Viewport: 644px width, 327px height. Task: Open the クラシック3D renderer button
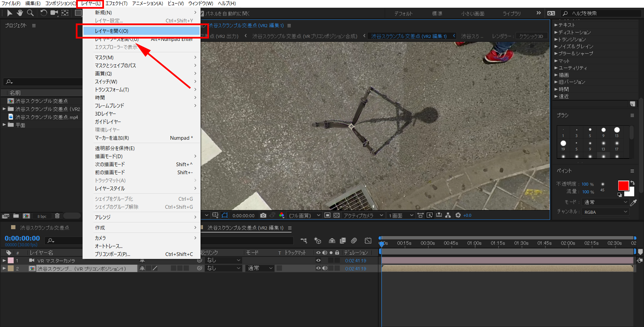[531, 36]
